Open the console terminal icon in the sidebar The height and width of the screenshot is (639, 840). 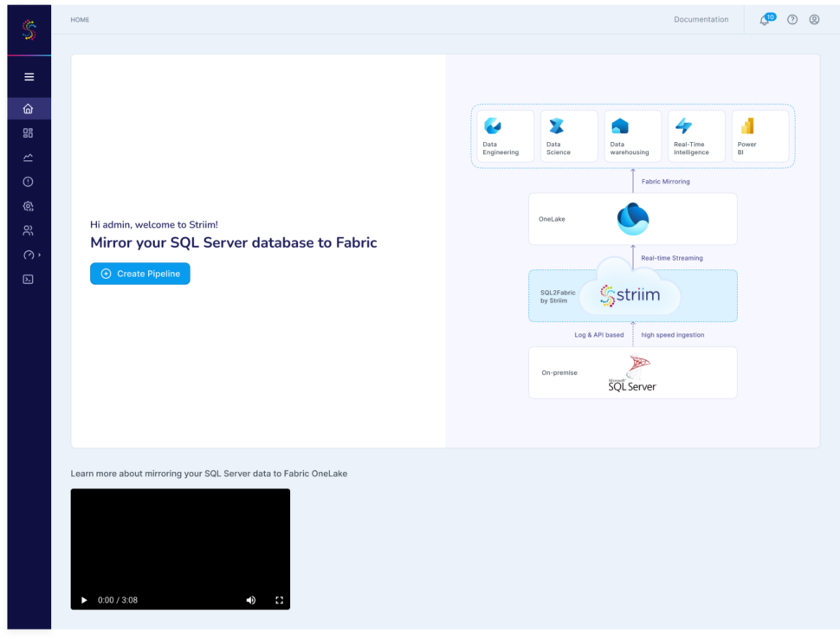[29, 279]
